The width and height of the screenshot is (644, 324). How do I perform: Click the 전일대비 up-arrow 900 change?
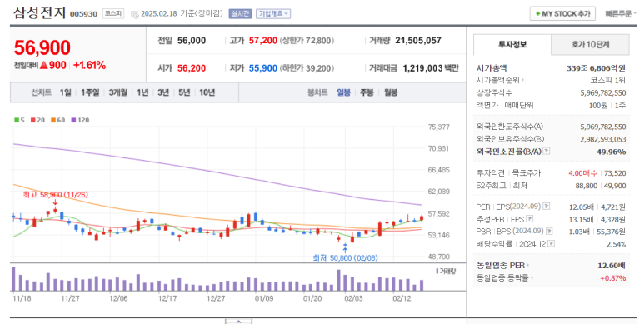53,65
